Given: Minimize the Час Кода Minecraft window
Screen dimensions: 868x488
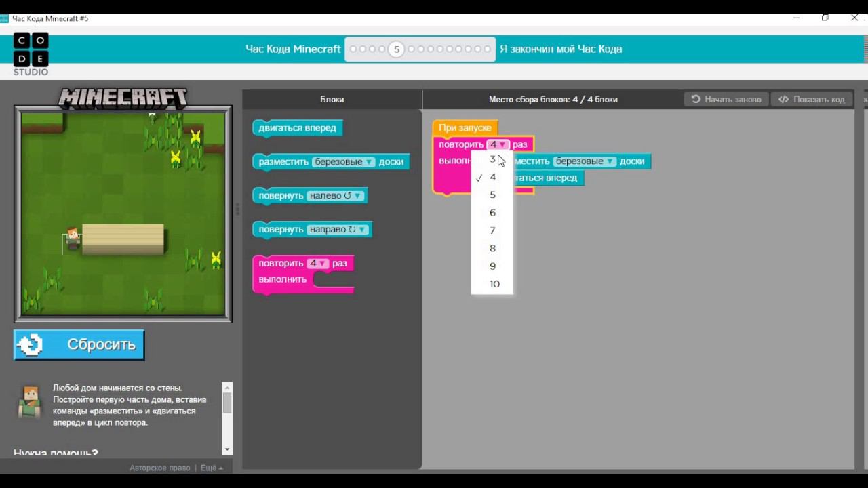Looking at the screenshot, I should coord(796,18).
